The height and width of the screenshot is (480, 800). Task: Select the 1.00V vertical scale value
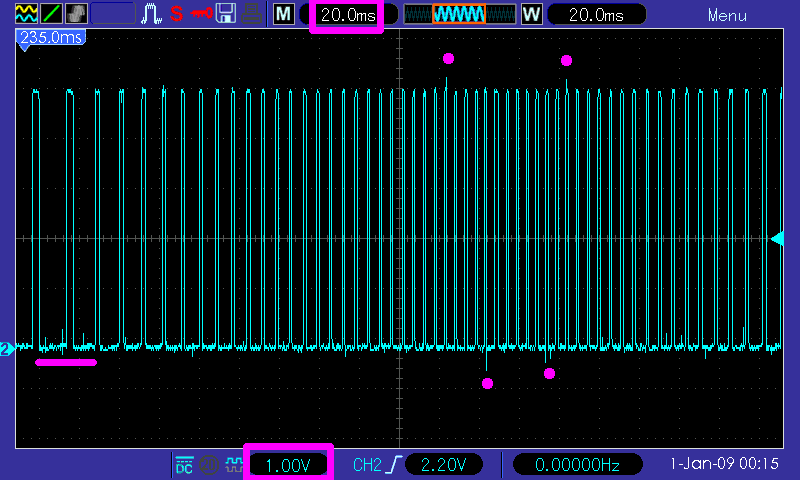[288, 465]
